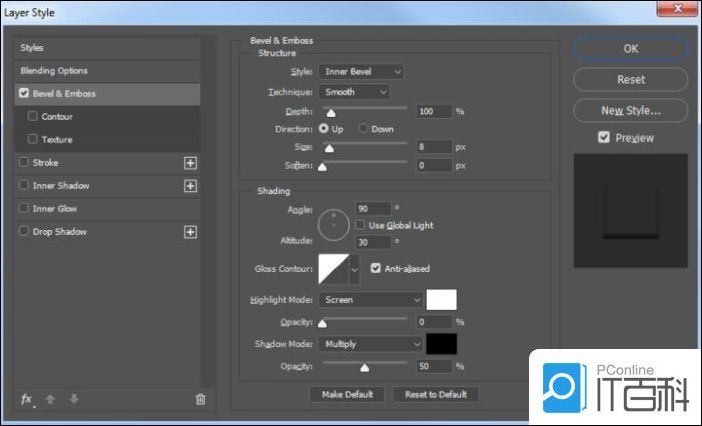
Task: Select the Bevel & Emboss row label
Action: tap(64, 94)
